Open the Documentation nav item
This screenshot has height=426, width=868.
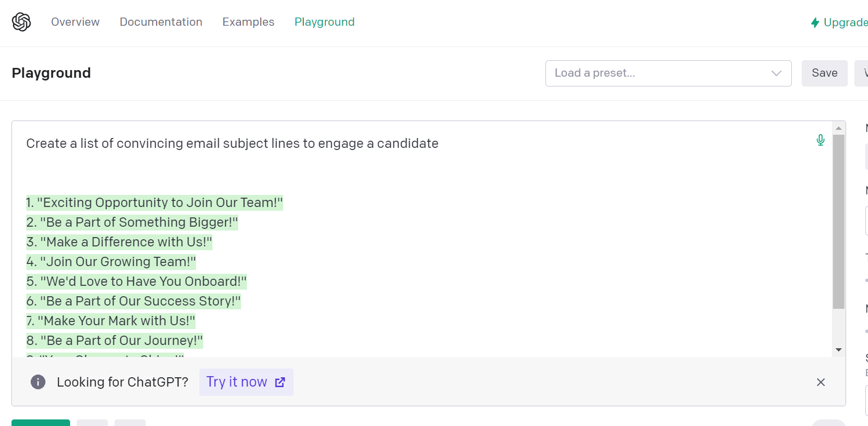tap(161, 22)
